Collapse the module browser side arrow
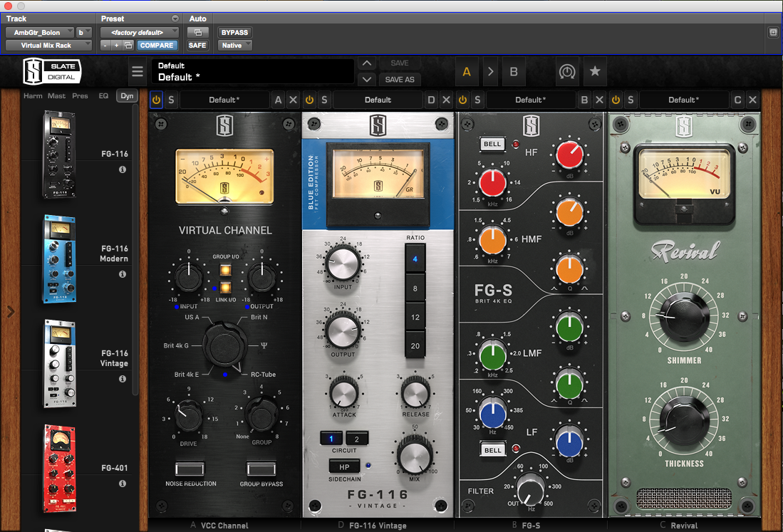Viewport: 783px width, 532px height. [x=11, y=312]
